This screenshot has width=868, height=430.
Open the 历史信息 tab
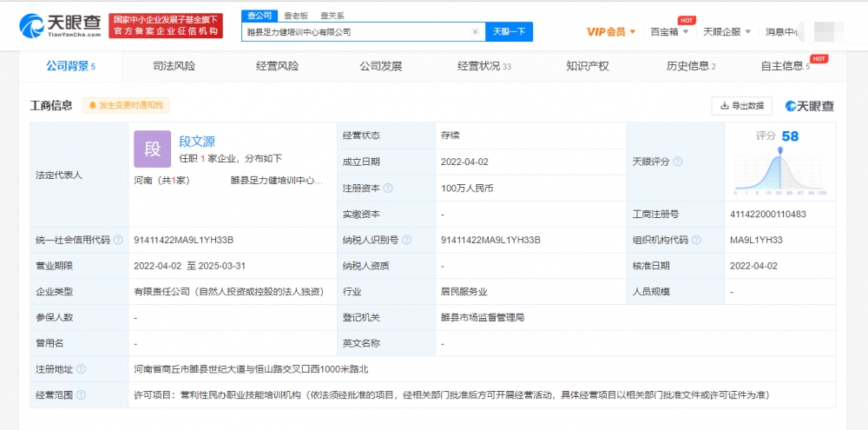[x=692, y=67]
